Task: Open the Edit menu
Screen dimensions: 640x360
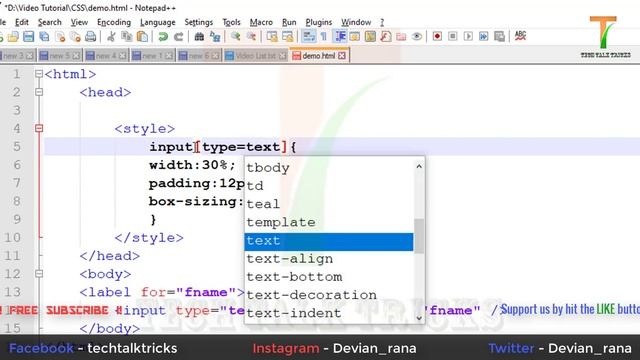Action: pos(22,22)
